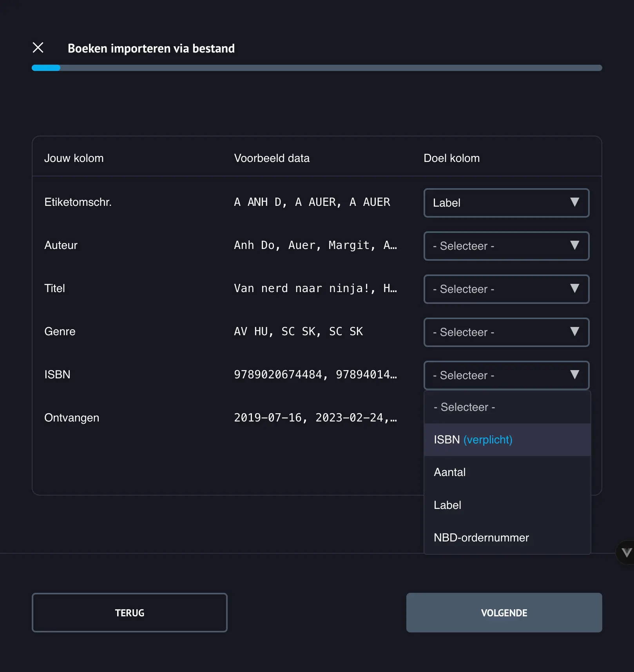Open the target column dropdown for Titel
The width and height of the screenshot is (634, 672).
[x=506, y=289]
